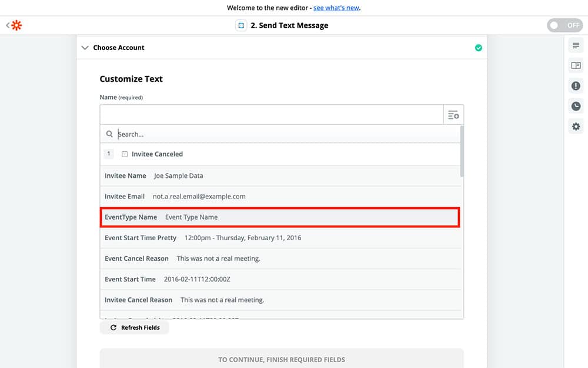Click the green checkmark on Choose Account
Image resolution: width=588 pixels, height=368 pixels.
click(478, 48)
